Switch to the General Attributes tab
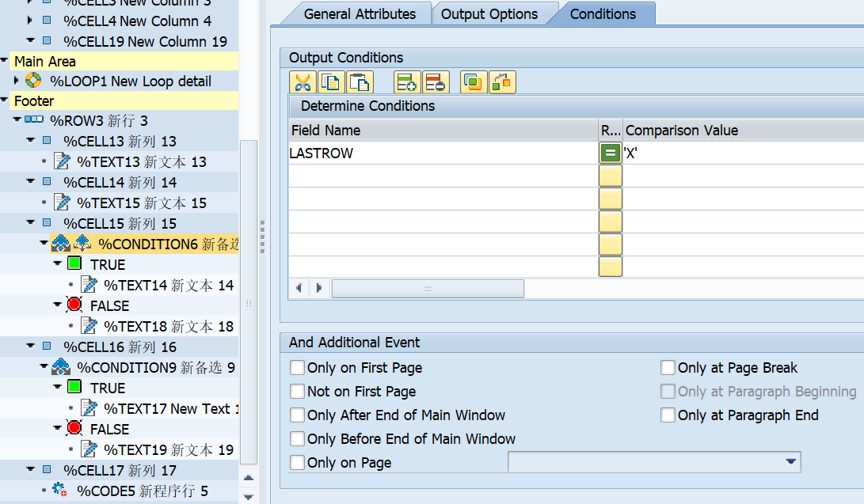The width and height of the screenshot is (864, 504). [363, 13]
